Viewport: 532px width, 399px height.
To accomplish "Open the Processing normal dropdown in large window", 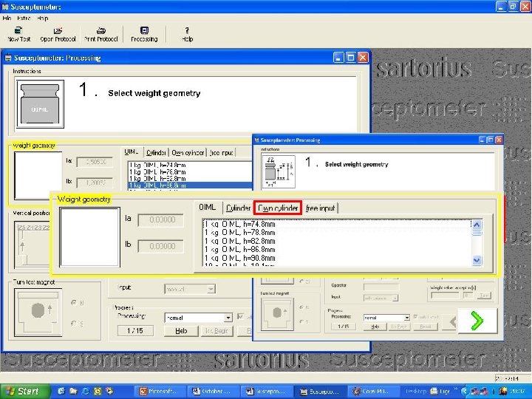I will point(228,318).
